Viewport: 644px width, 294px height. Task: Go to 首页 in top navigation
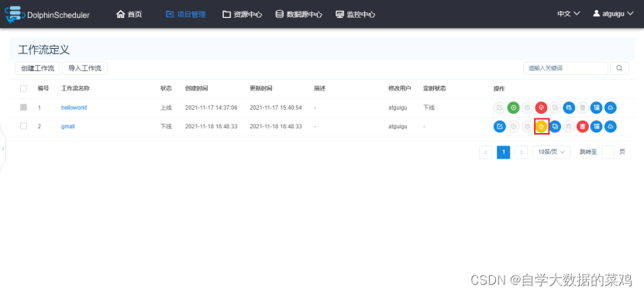[129, 15]
